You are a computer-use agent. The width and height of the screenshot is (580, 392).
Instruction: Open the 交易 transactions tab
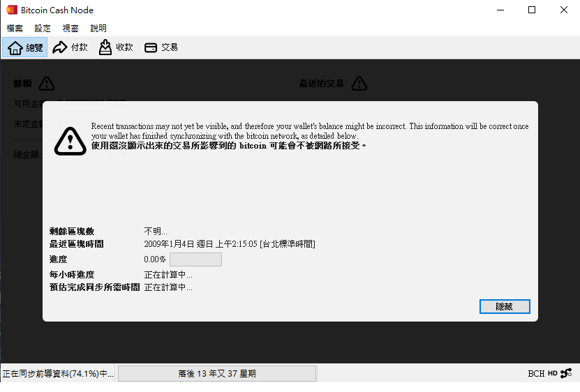tap(161, 47)
